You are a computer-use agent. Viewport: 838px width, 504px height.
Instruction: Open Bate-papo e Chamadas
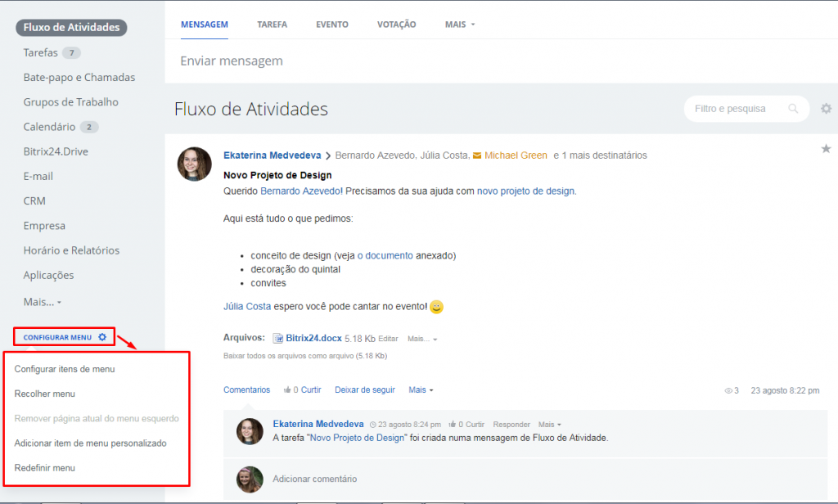pyautogui.click(x=79, y=78)
